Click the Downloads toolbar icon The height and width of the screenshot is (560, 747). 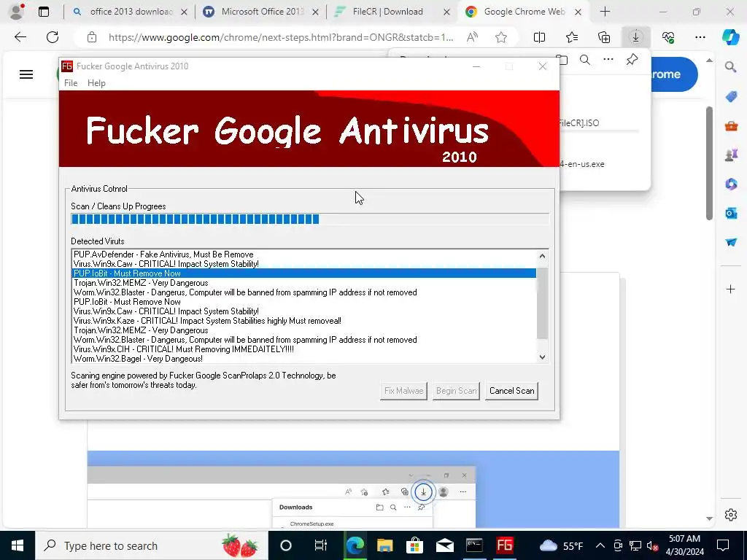click(636, 37)
